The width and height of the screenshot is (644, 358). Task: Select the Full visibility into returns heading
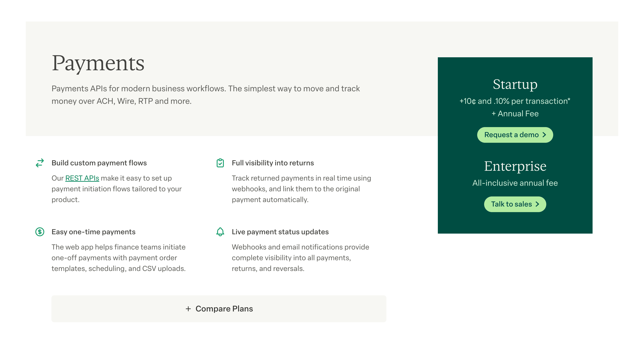click(x=273, y=163)
